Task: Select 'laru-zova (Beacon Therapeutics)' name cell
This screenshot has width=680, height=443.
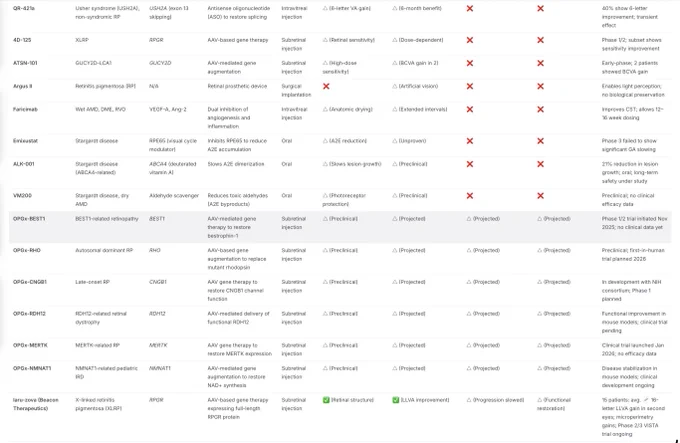Action: point(36,404)
